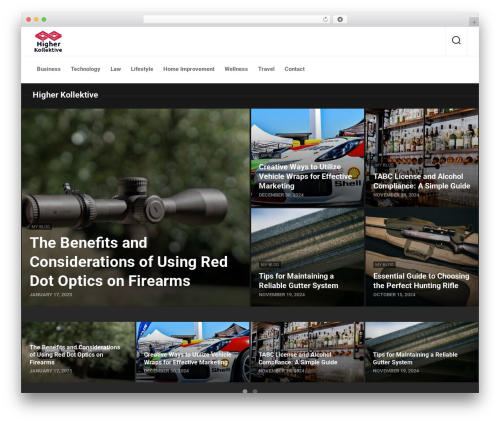Click MY BLOG tag on TABC License card

pos(384,165)
